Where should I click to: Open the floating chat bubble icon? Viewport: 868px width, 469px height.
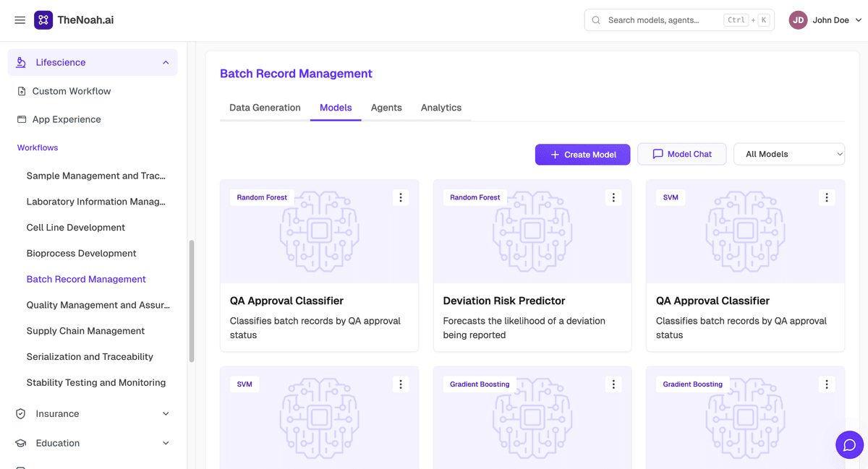click(x=849, y=444)
